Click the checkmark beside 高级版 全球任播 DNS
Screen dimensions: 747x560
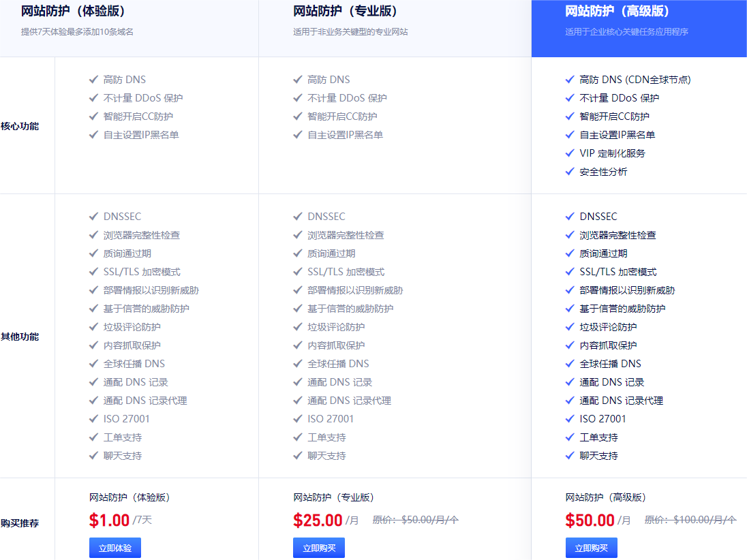coord(570,364)
